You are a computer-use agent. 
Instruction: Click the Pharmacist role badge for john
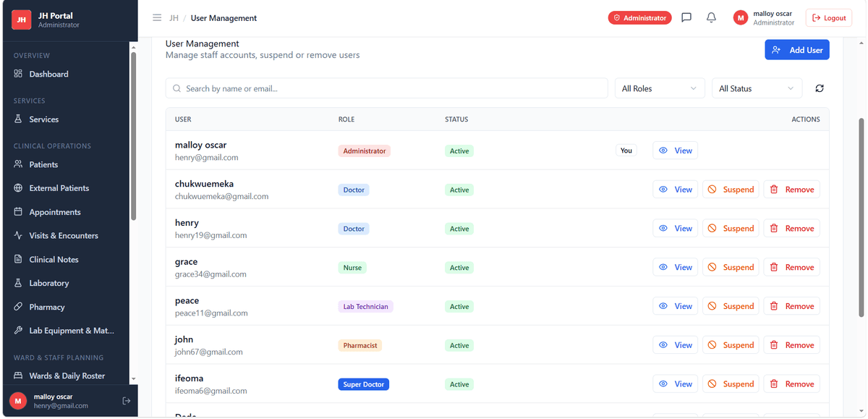click(360, 346)
